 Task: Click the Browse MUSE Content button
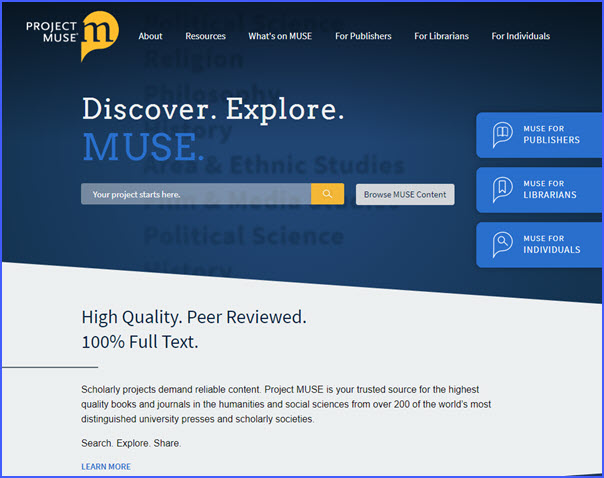tap(405, 195)
